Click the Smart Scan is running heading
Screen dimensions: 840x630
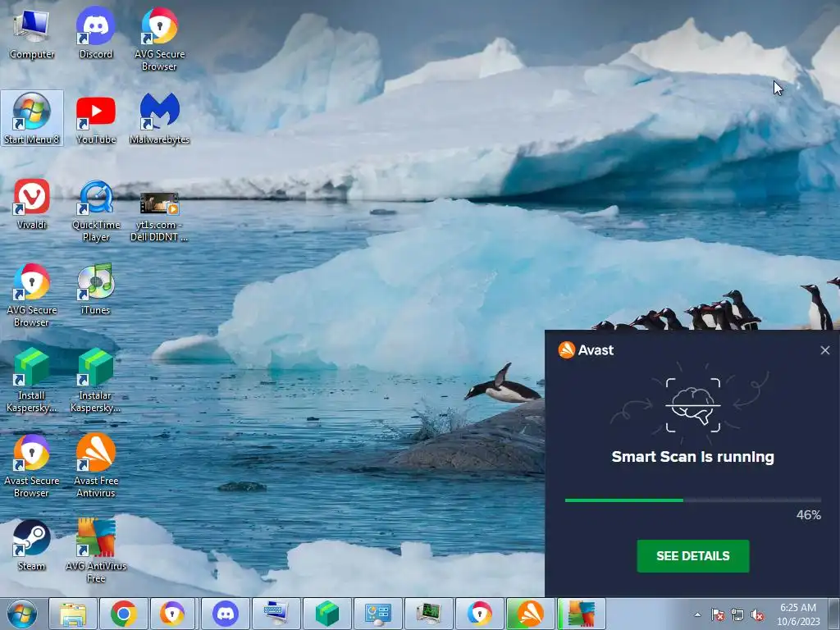pos(692,457)
